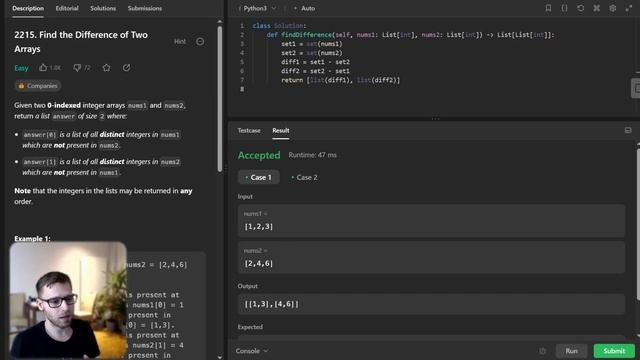
Task: Select Case 2 result
Action: click(x=304, y=177)
